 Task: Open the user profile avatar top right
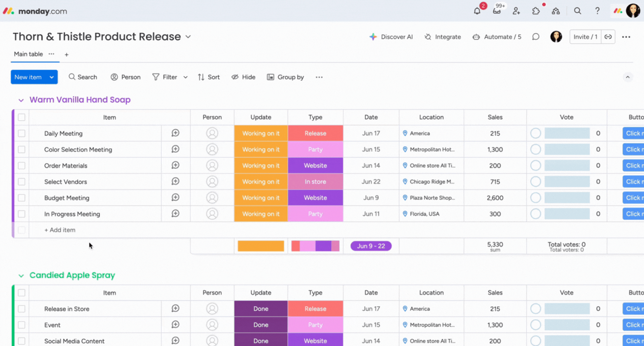point(633,11)
